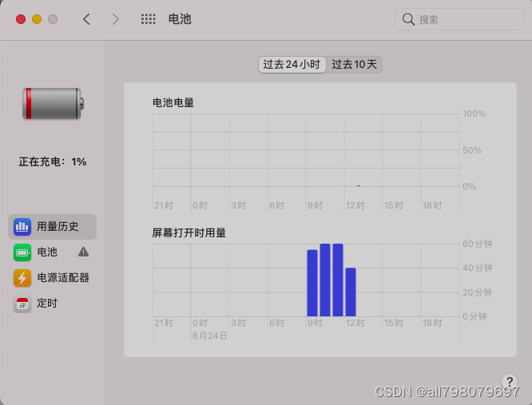Click the 100% axis label
The image size is (532, 405).
coord(474,113)
